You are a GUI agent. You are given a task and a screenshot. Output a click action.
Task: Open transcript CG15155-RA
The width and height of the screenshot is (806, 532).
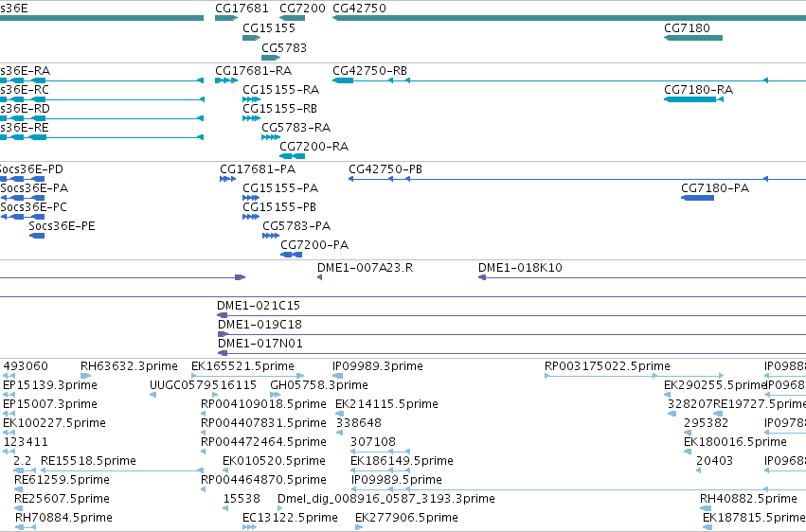click(x=280, y=90)
